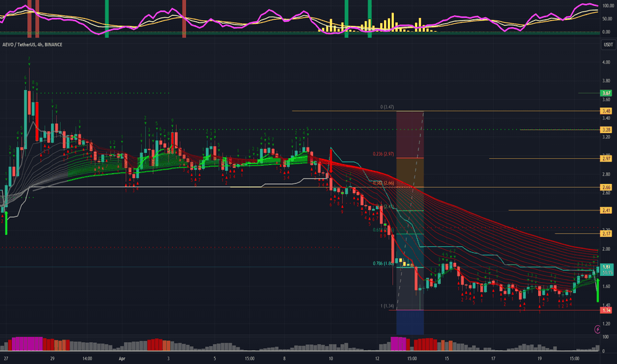Screen dimensions: 617x364
Task: Click the 29 date on the time axis
Action: [52, 359]
